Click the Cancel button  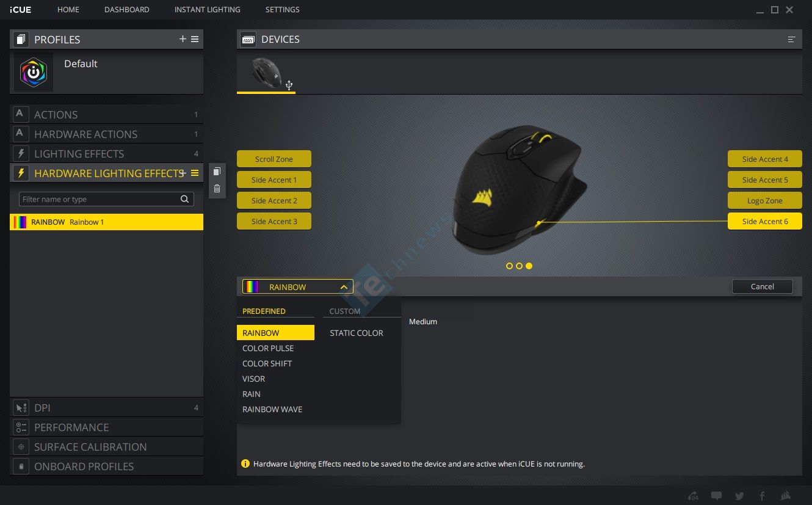[763, 286]
